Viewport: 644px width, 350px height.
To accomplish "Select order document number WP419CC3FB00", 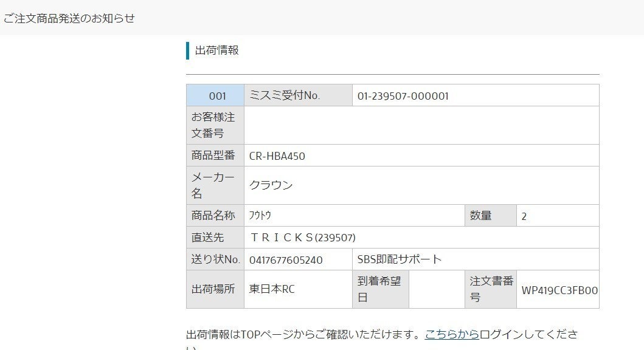I will coord(559,290).
